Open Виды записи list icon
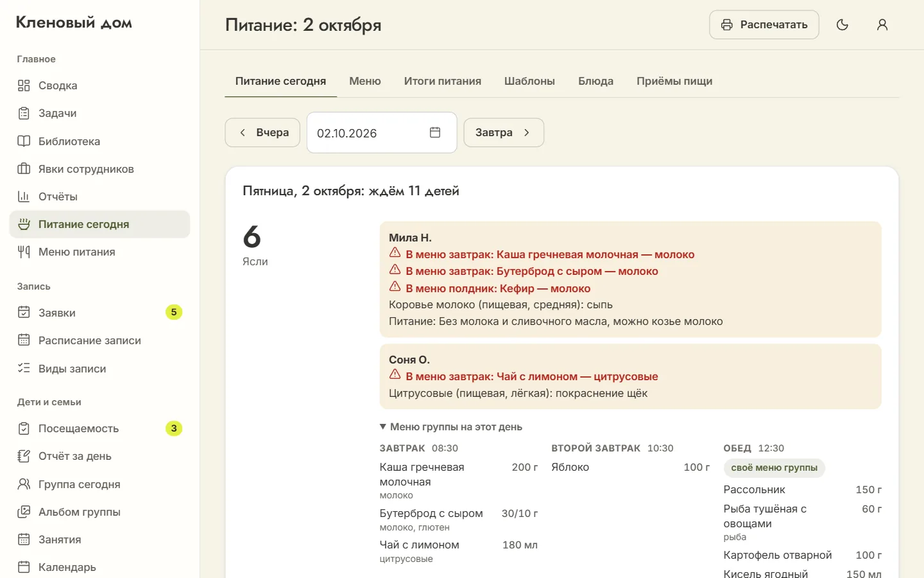The image size is (924, 578). coord(24,369)
